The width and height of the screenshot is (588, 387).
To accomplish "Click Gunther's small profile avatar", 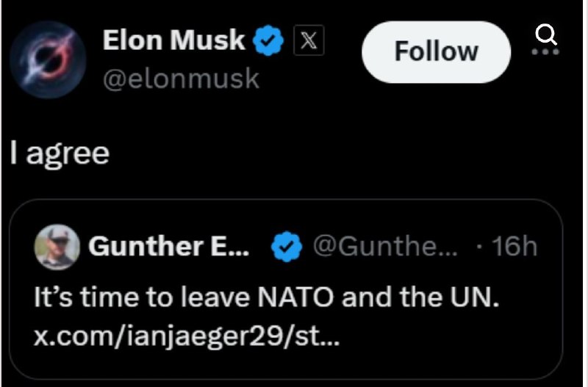I will click(57, 248).
